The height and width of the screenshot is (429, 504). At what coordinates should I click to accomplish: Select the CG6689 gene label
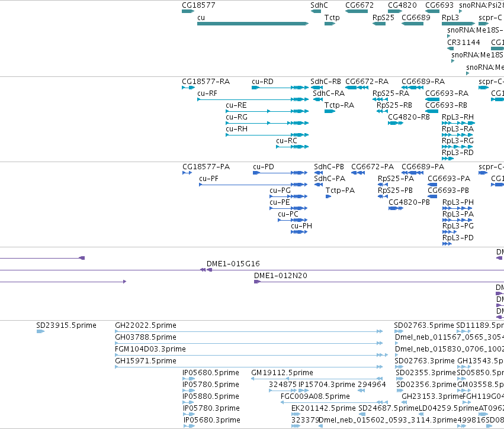click(x=416, y=18)
